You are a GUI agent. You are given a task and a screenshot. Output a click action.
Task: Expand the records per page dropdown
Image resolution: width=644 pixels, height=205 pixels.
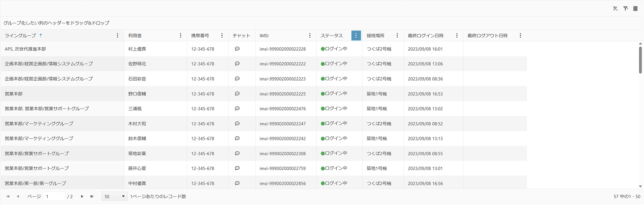pos(114,196)
